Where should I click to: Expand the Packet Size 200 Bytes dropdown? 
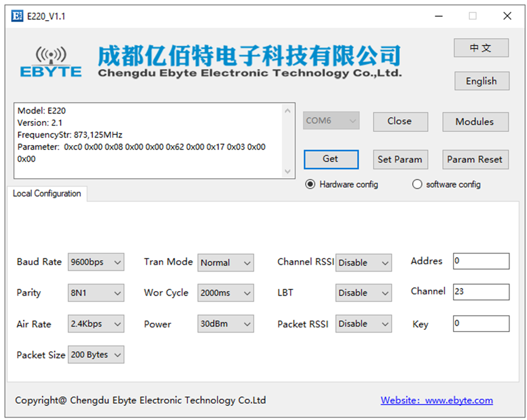(x=96, y=354)
